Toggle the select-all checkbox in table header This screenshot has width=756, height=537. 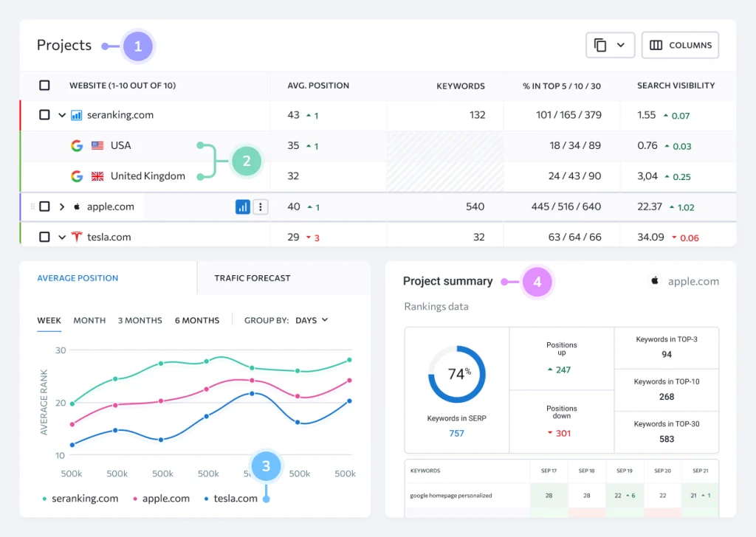point(44,86)
